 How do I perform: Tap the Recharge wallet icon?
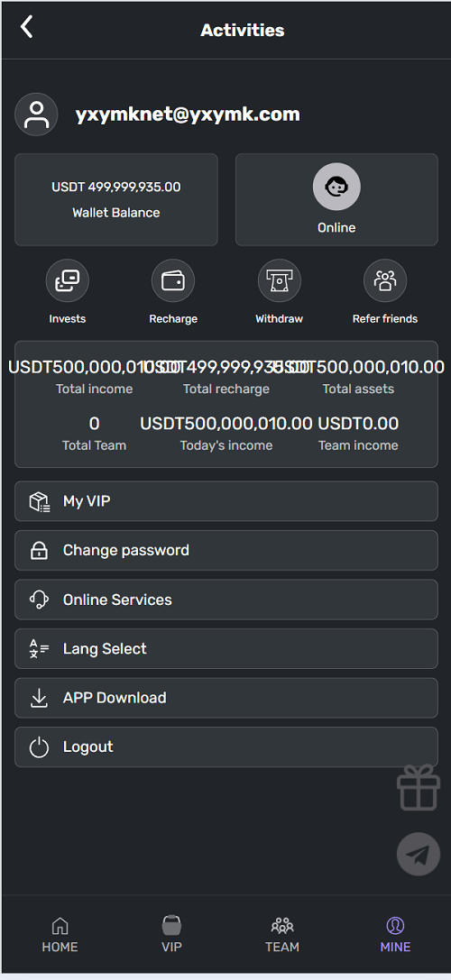173,281
